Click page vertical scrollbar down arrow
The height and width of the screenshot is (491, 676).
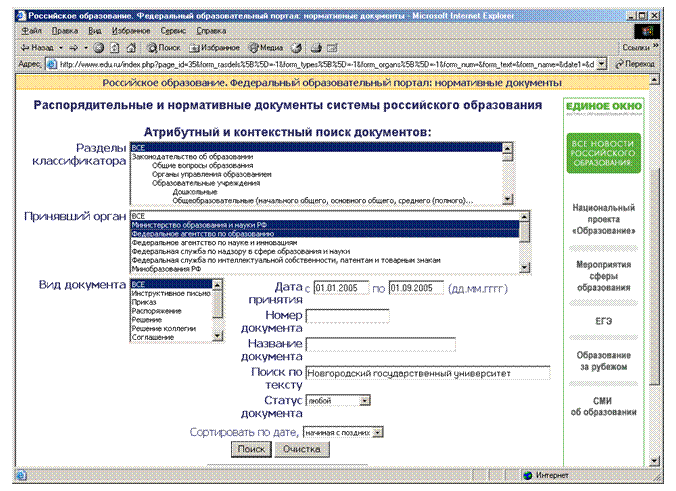[654, 461]
